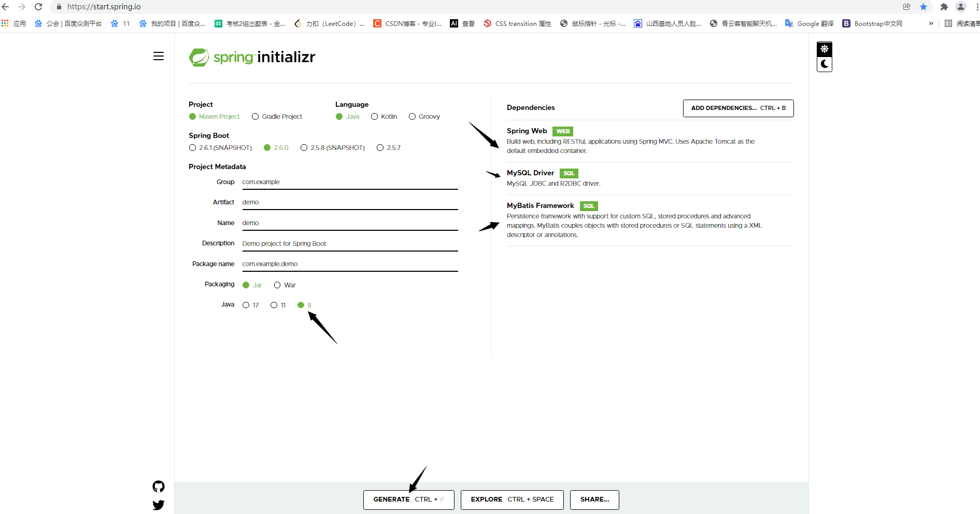
Task: Open the bookmark labeled 11
Action: (x=120, y=23)
